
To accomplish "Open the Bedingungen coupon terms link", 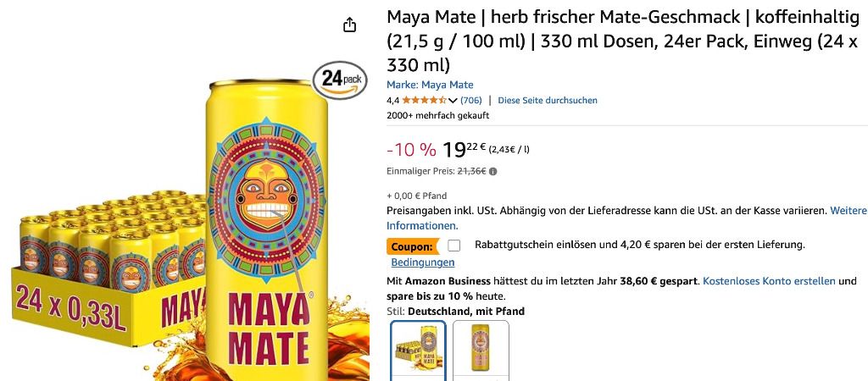I will pyautogui.click(x=423, y=262).
